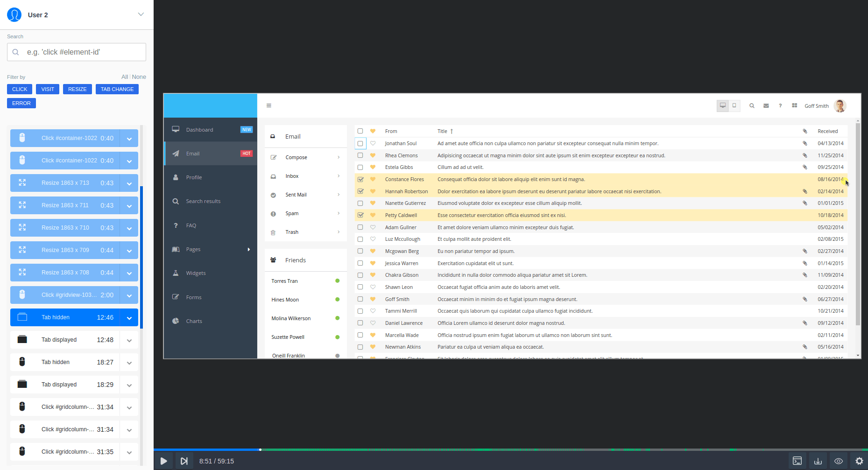Collapse the User 2 dropdown

141,14
